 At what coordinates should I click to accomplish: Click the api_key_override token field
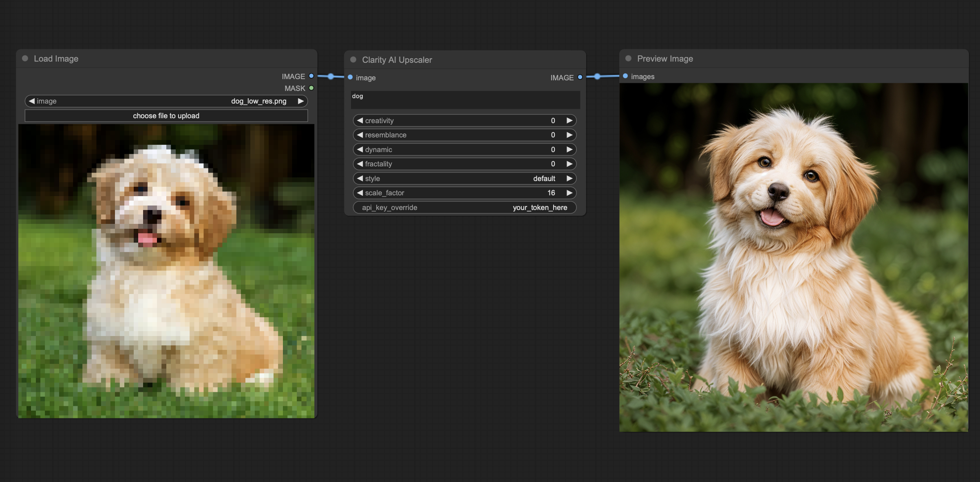coord(464,208)
